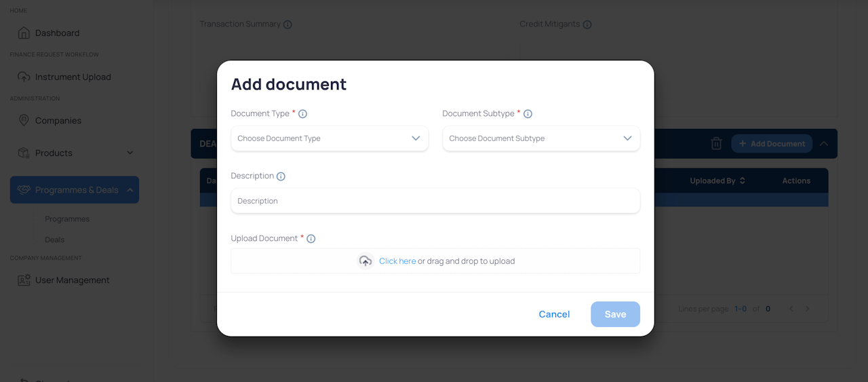Click the Credit Mitigants info icon
The image size is (868, 382).
click(x=587, y=24)
